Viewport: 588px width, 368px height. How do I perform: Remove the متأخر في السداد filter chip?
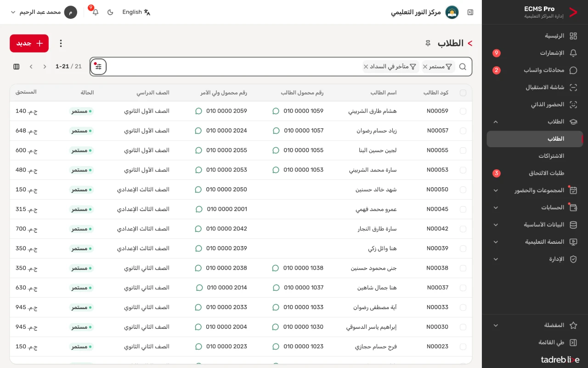click(x=366, y=67)
